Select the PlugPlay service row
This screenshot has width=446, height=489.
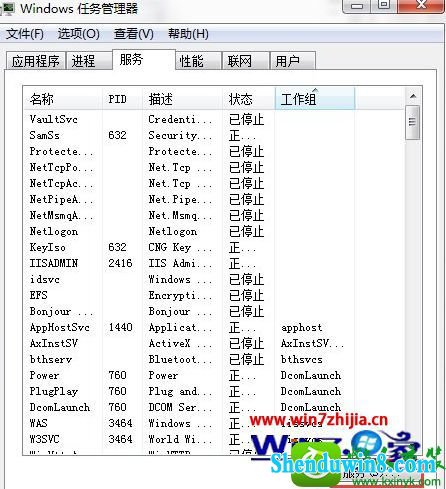[213, 391]
